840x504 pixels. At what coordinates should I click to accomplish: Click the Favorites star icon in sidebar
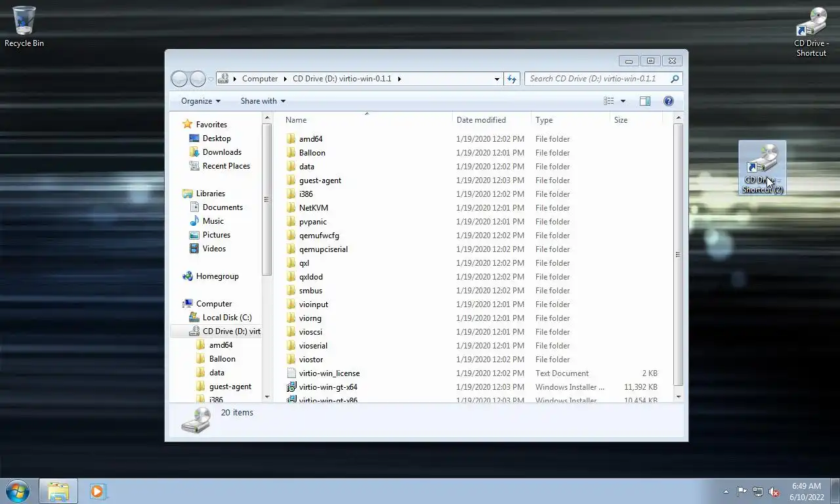(x=188, y=125)
